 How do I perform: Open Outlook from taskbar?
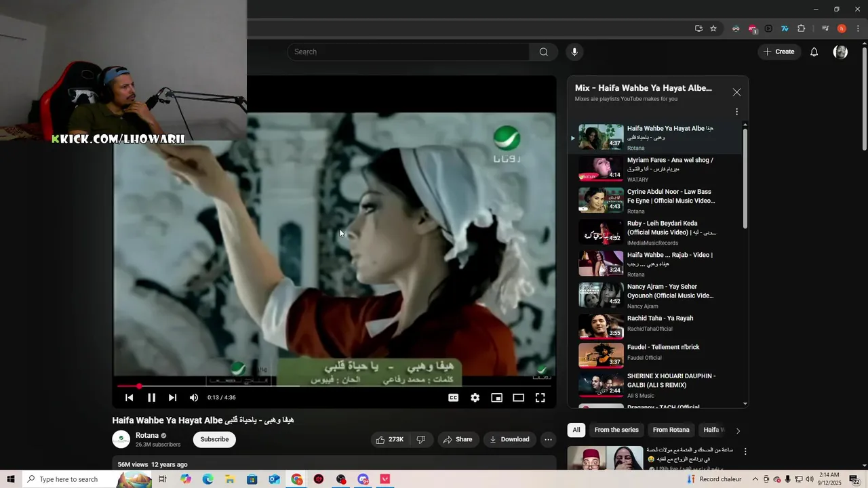(x=274, y=479)
